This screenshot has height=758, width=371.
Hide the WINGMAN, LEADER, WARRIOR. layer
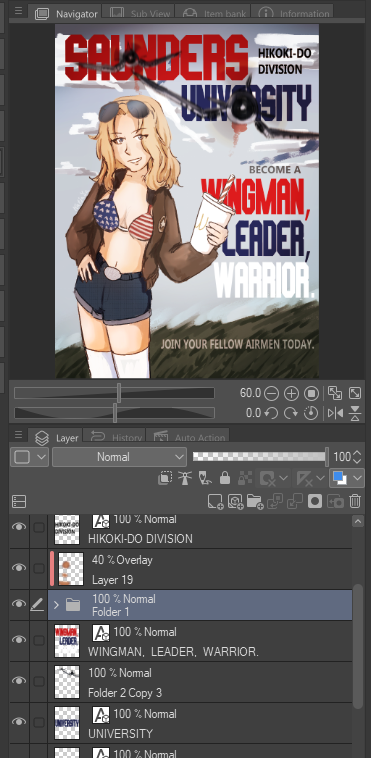19,640
